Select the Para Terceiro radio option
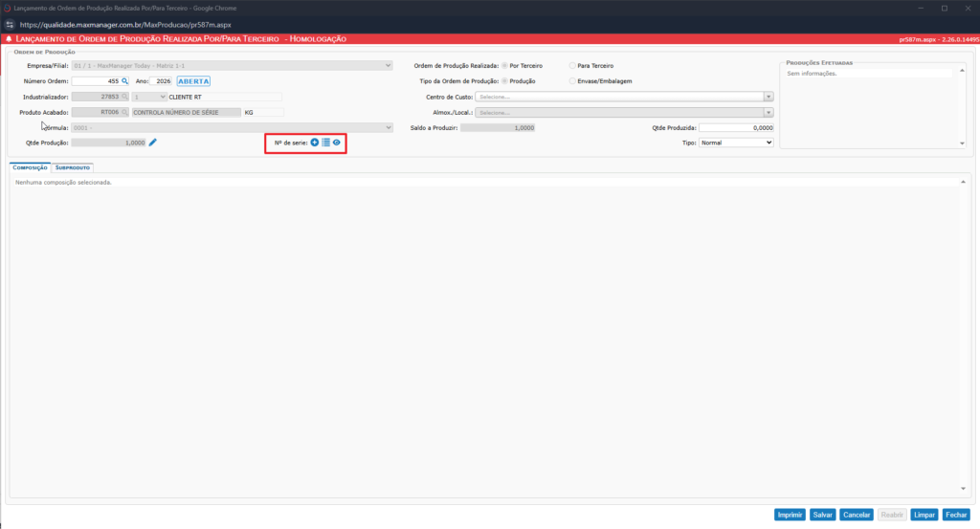 [572, 66]
